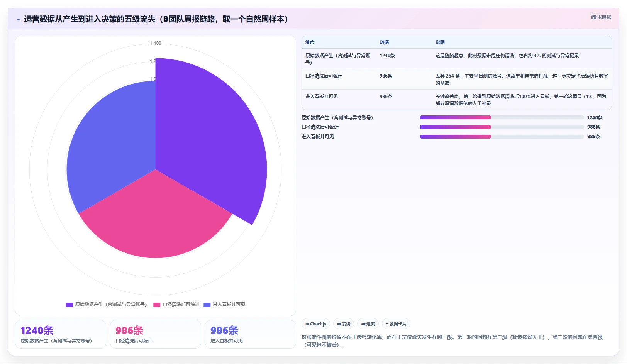Click the 进度 tag
627x364 pixels.
368,324
